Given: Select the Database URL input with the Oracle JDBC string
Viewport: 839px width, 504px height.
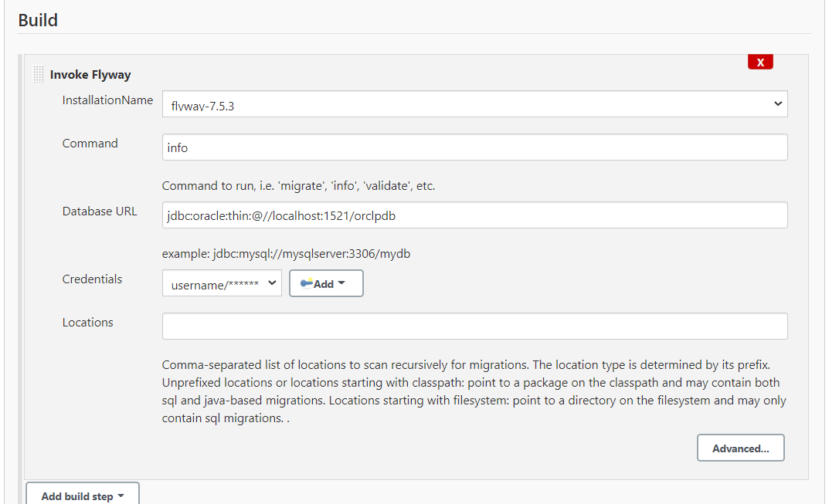Looking at the screenshot, I should [x=474, y=215].
